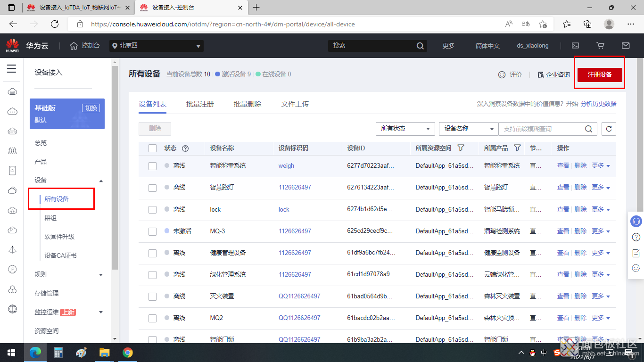Filter by 所属产品 funnel icon

tap(517, 148)
